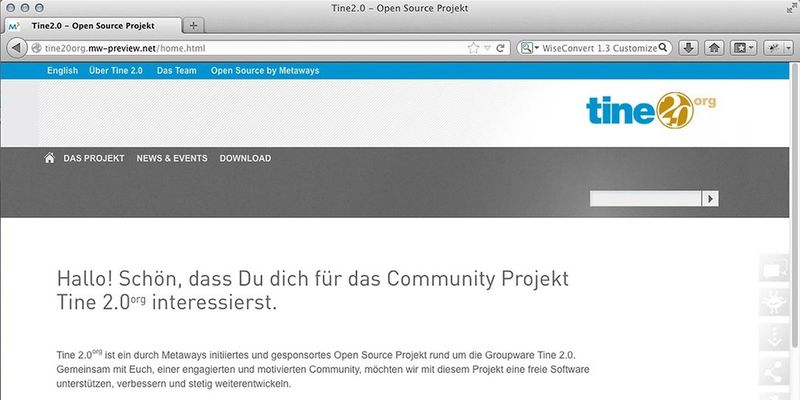Screen dimensions: 800x400
Task: Open the bookmarks menu button
Action: (x=744, y=48)
